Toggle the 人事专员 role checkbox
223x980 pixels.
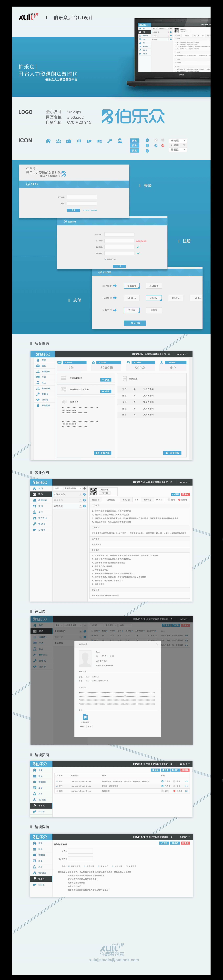click(127, 866)
